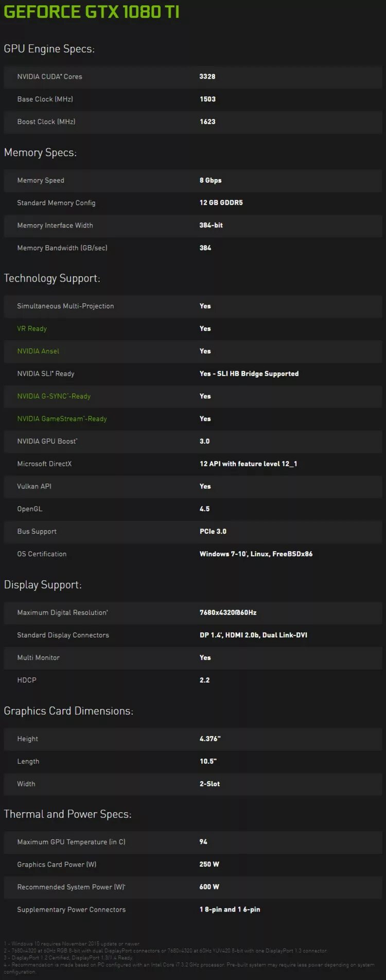Select the Graphics Card Dimensions heading
The height and width of the screenshot is (980, 386).
(x=68, y=711)
